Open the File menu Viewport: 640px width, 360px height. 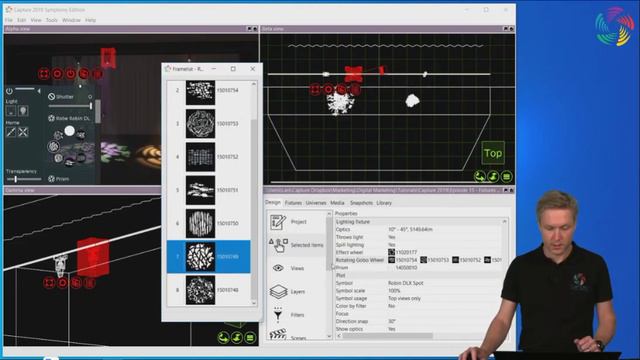click(9, 20)
